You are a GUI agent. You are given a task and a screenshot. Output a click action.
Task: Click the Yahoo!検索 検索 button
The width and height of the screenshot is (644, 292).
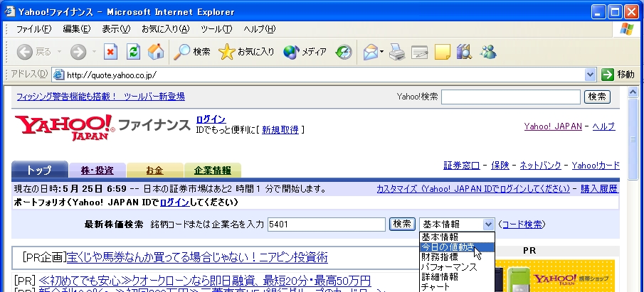(x=597, y=97)
